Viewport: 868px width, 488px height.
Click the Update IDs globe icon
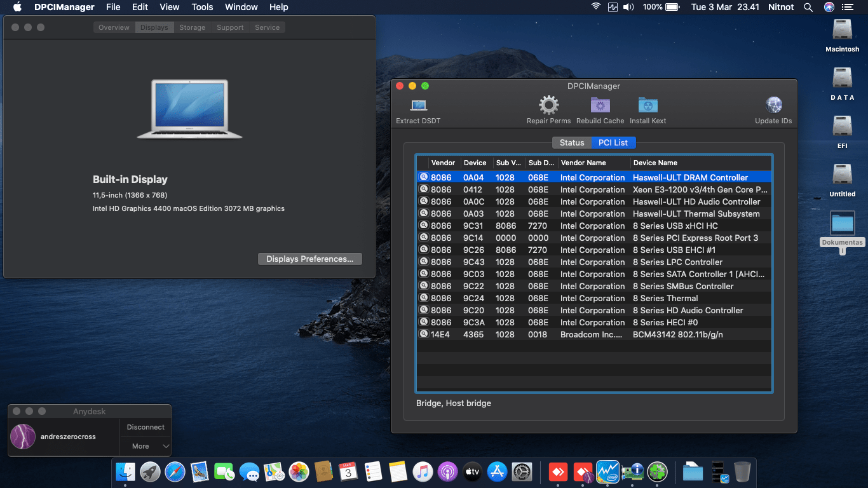click(x=773, y=105)
